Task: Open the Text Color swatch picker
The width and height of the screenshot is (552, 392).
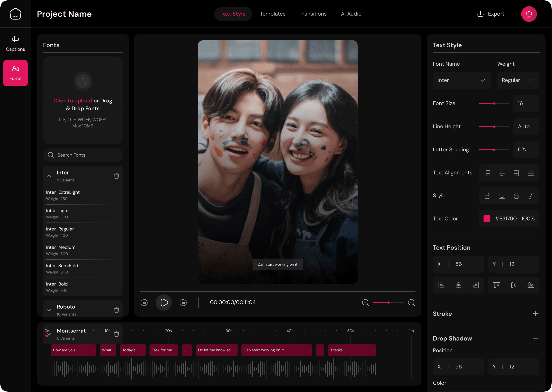Action: [x=487, y=219]
